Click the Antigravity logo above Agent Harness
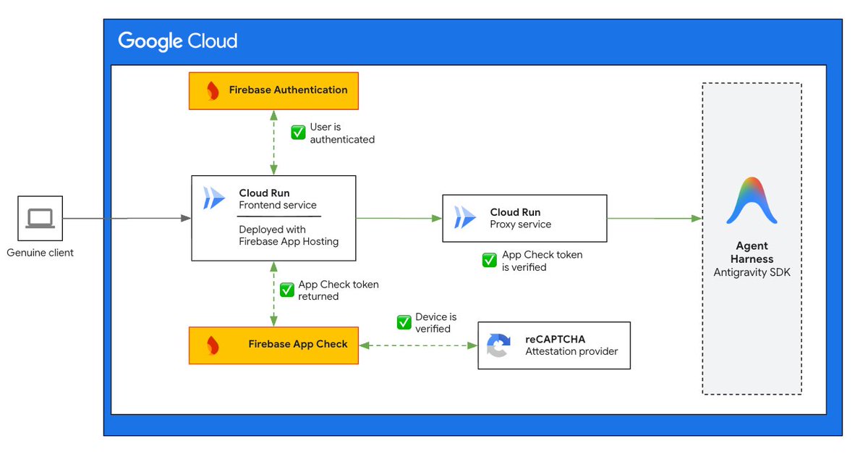This screenshot has height=454, width=868. (752, 200)
